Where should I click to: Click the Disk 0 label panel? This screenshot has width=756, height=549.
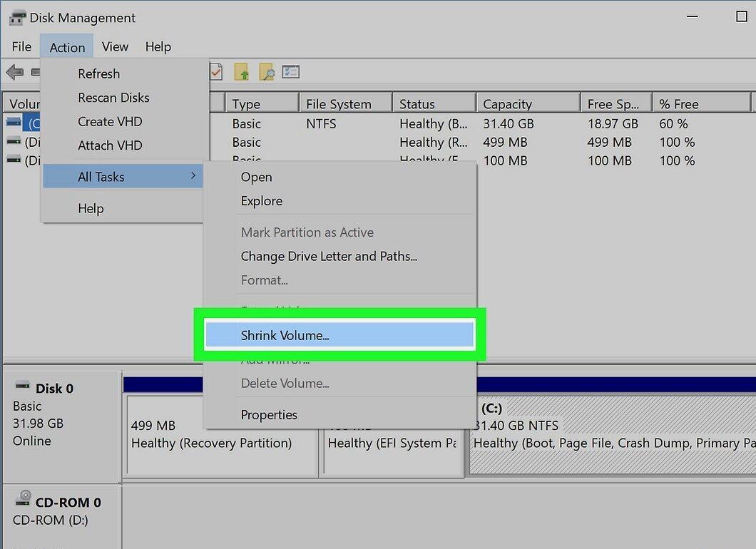coord(62,426)
